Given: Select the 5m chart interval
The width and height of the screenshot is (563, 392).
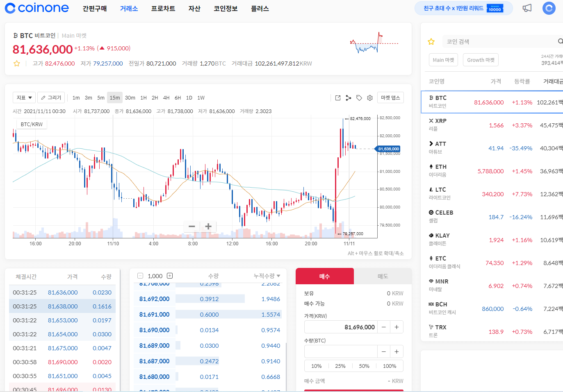Looking at the screenshot, I should click(101, 97).
